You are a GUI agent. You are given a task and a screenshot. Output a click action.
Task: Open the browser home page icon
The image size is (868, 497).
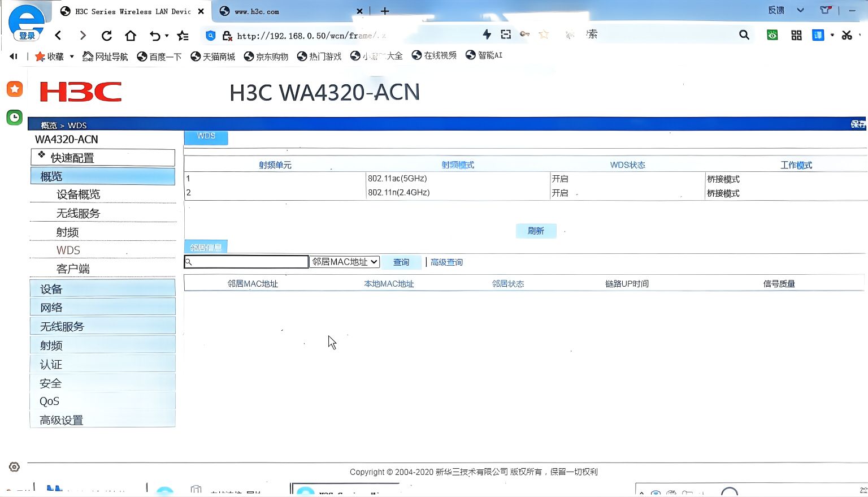pos(131,36)
